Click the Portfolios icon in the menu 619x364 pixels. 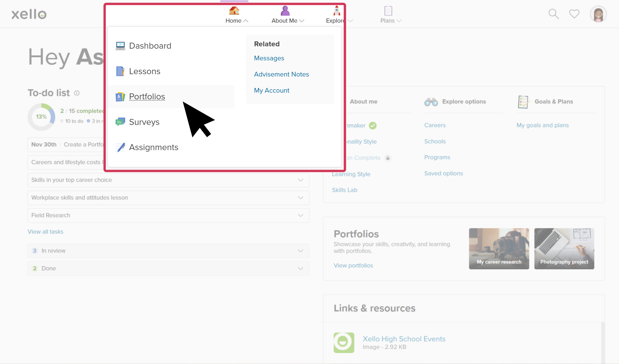pos(120,97)
